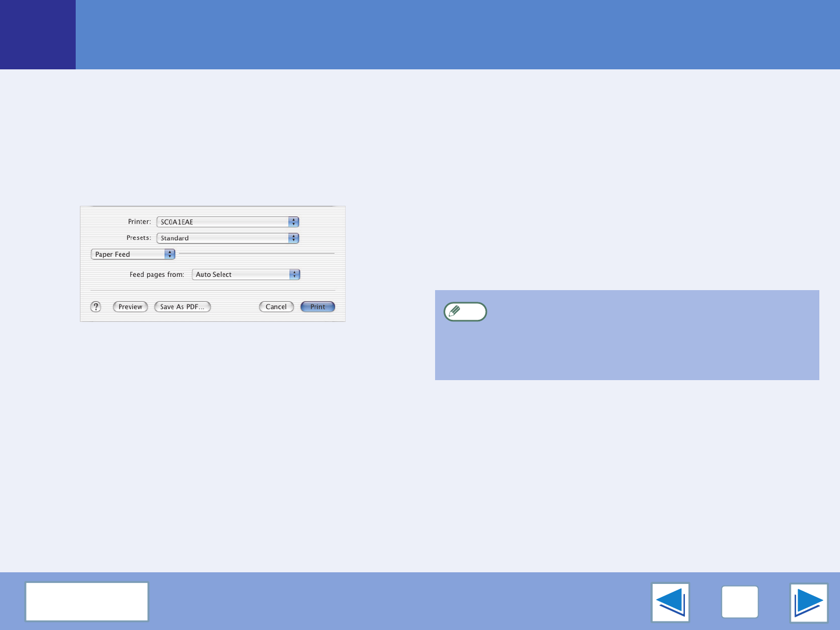The image size is (840, 630).
Task: Click the Save As PDF... button
Action: click(183, 307)
